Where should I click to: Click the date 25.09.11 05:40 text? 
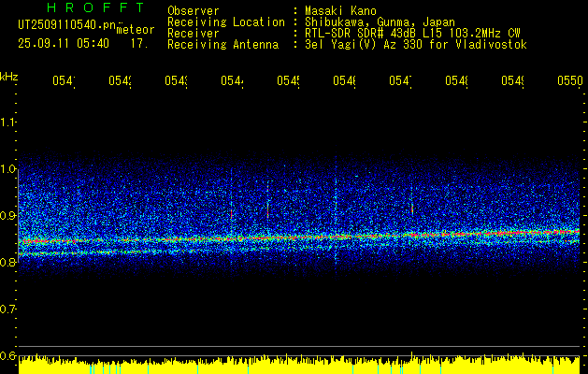point(64,44)
